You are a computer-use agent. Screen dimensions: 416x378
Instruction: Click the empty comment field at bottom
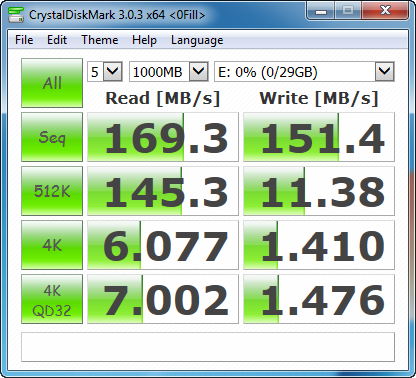(x=208, y=347)
